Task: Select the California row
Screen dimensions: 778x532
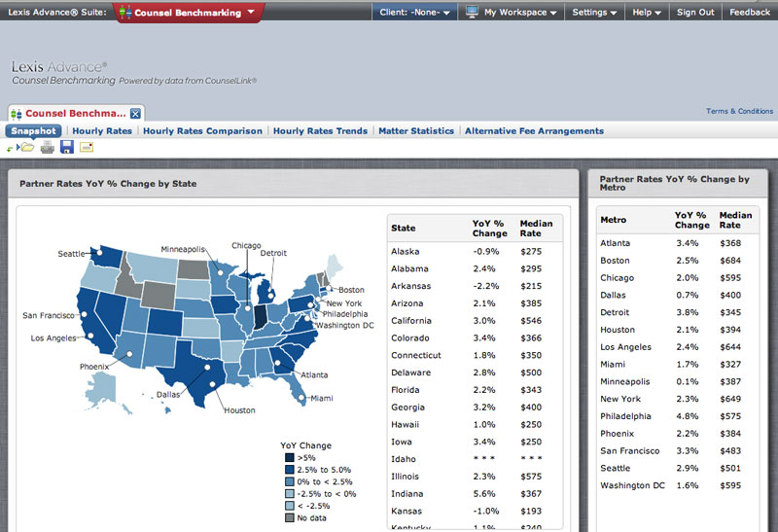Action: pos(475,321)
